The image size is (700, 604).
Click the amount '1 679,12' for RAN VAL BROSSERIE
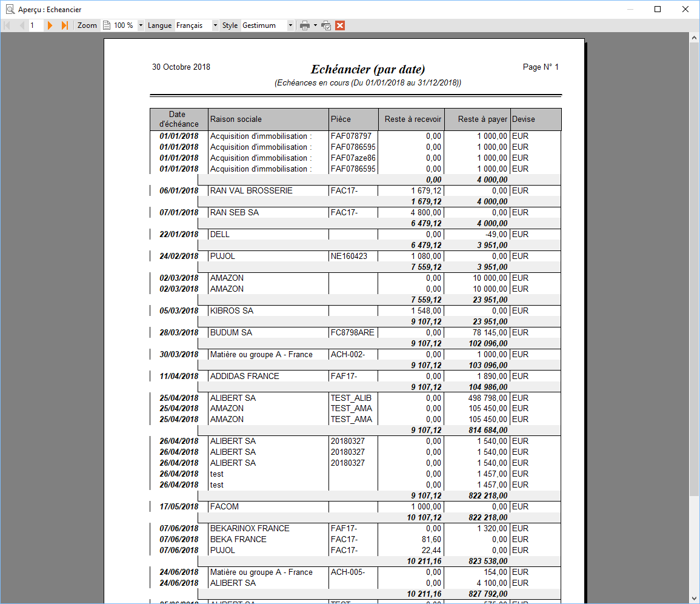tap(426, 191)
